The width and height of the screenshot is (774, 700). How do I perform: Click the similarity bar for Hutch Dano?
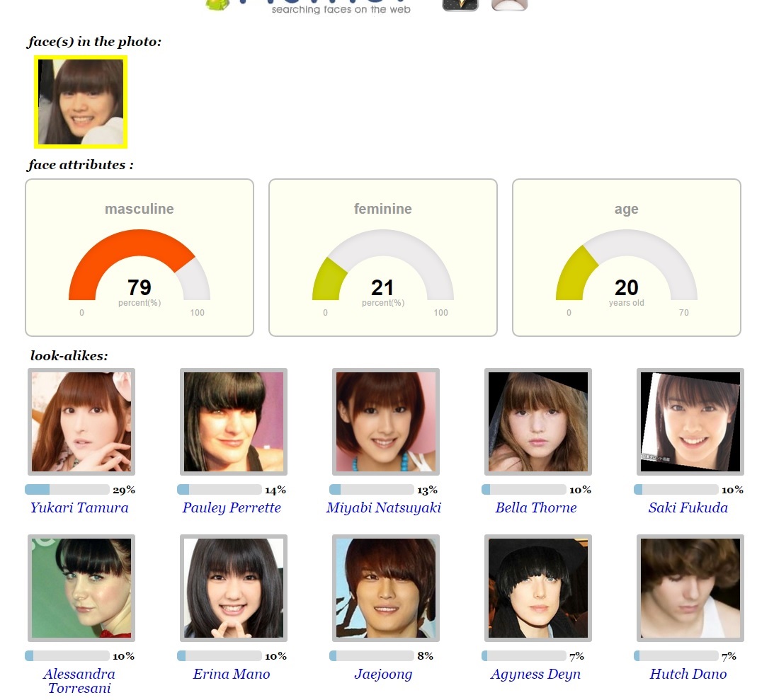pos(676,655)
